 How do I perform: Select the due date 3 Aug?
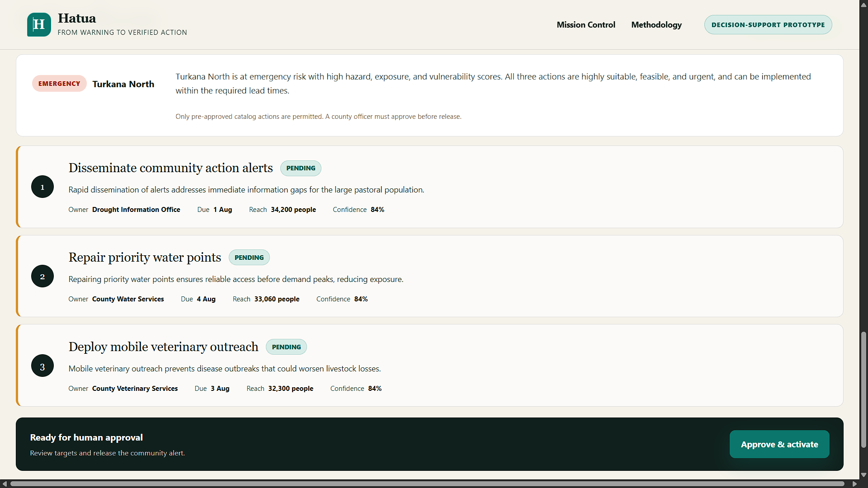tap(220, 389)
